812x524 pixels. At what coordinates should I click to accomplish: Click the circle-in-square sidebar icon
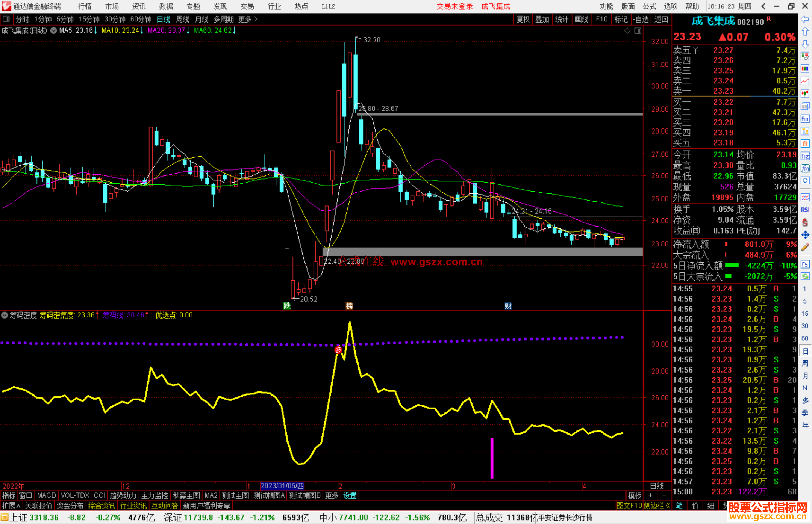(805, 181)
